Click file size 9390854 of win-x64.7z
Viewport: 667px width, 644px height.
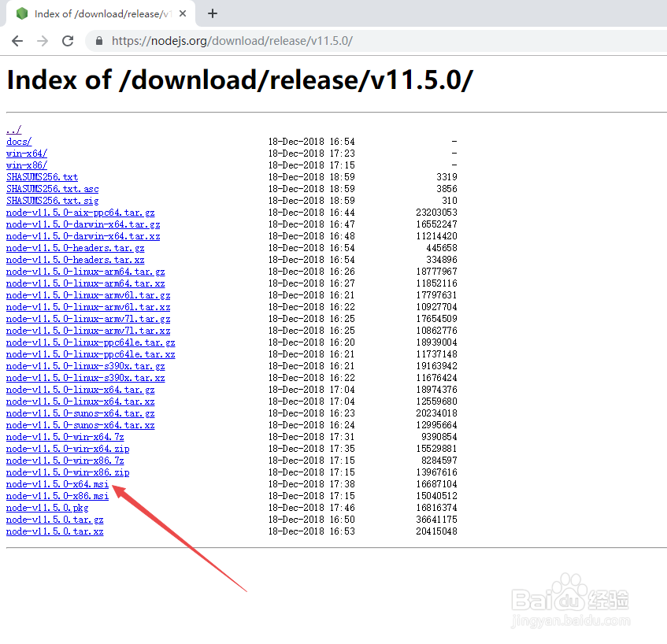[439, 437]
